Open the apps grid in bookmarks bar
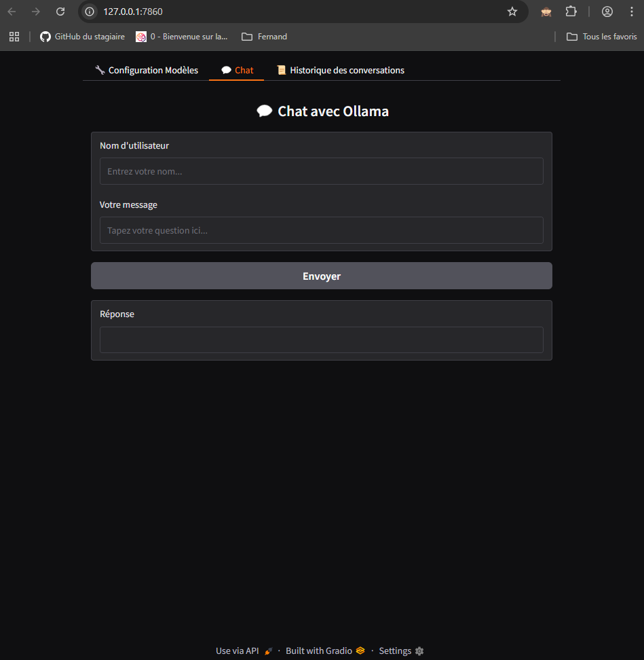Screen dimensions: 644x660 click(x=14, y=37)
